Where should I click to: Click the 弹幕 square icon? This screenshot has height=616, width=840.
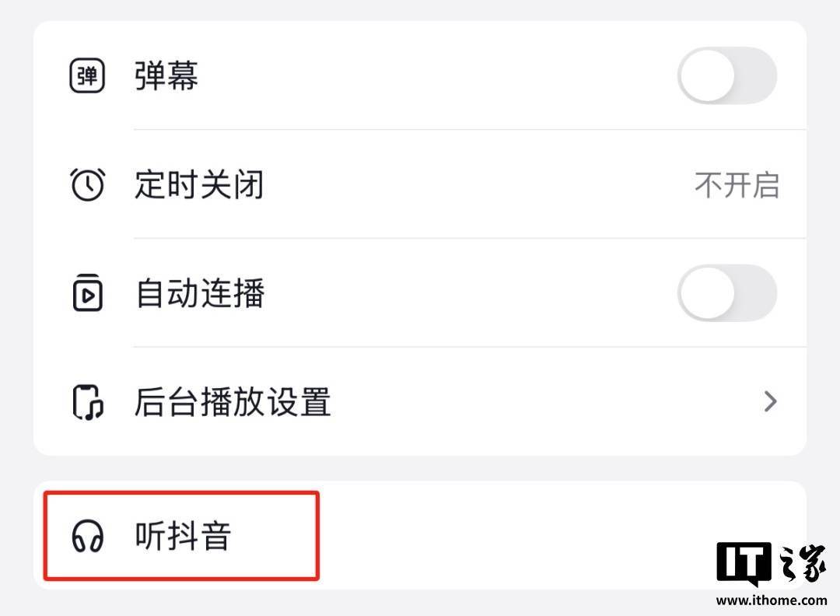click(x=87, y=76)
